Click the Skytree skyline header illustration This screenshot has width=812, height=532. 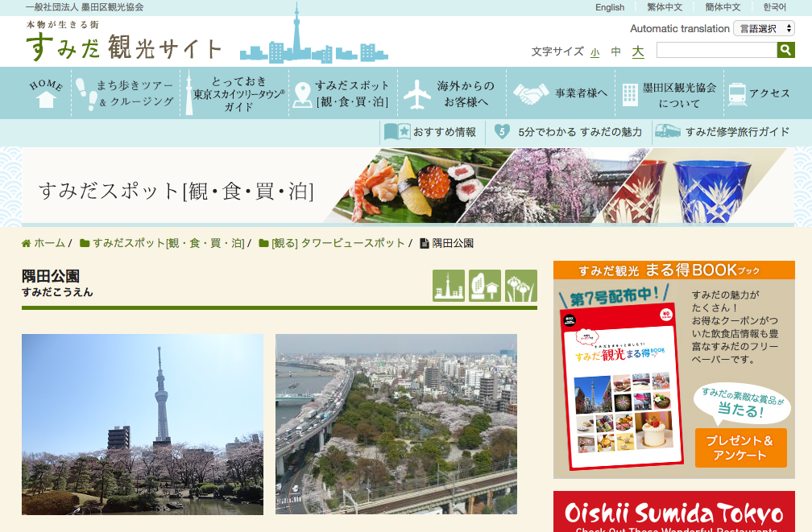313,34
